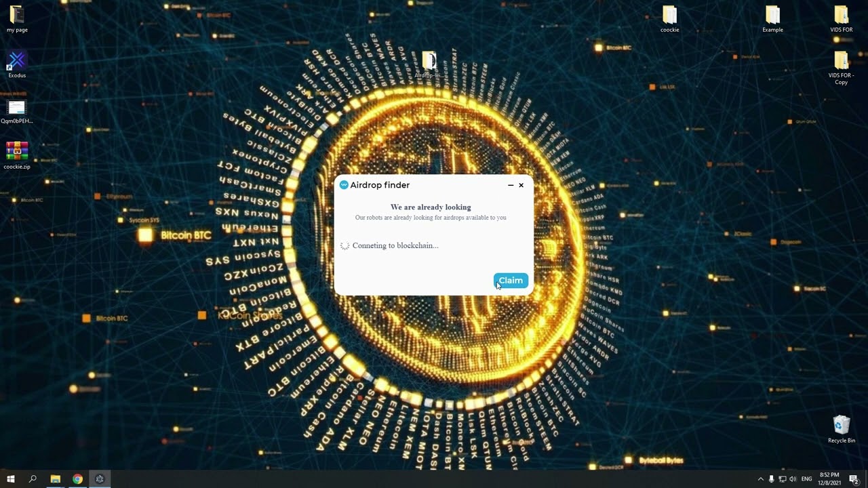This screenshot has height=488, width=868.
Task: Select the Airdrop-wi desktop file
Action: [x=429, y=65]
